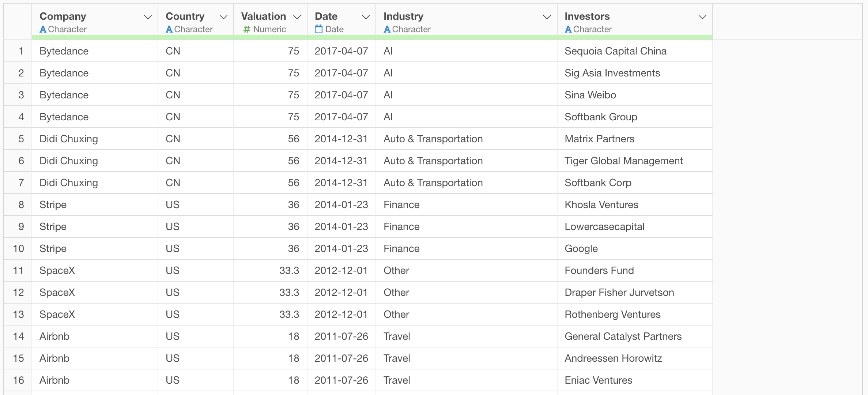Open the Country column dropdown menu
The width and height of the screenshot is (868, 395).
click(x=223, y=17)
